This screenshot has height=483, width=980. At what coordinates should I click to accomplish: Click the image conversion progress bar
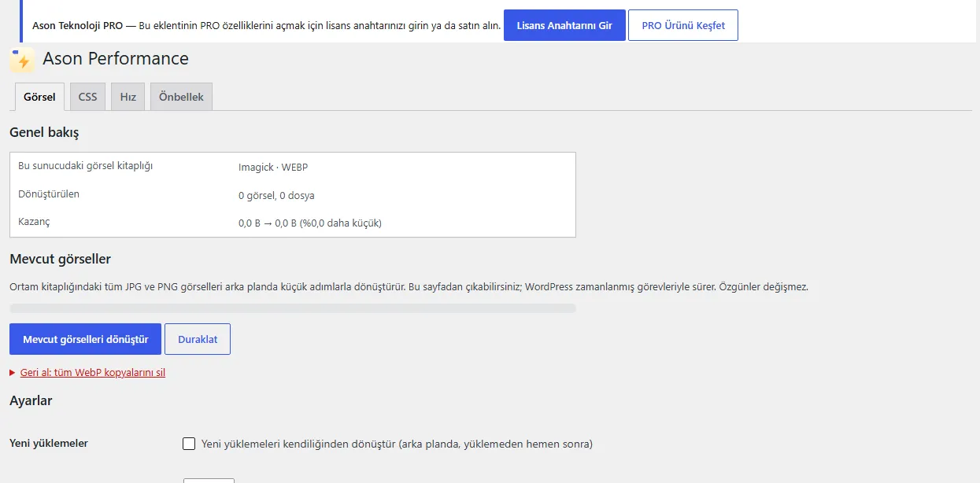(293, 308)
